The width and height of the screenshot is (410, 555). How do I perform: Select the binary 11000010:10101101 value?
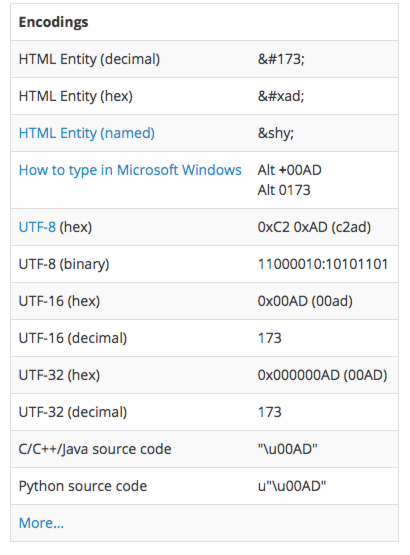(323, 264)
